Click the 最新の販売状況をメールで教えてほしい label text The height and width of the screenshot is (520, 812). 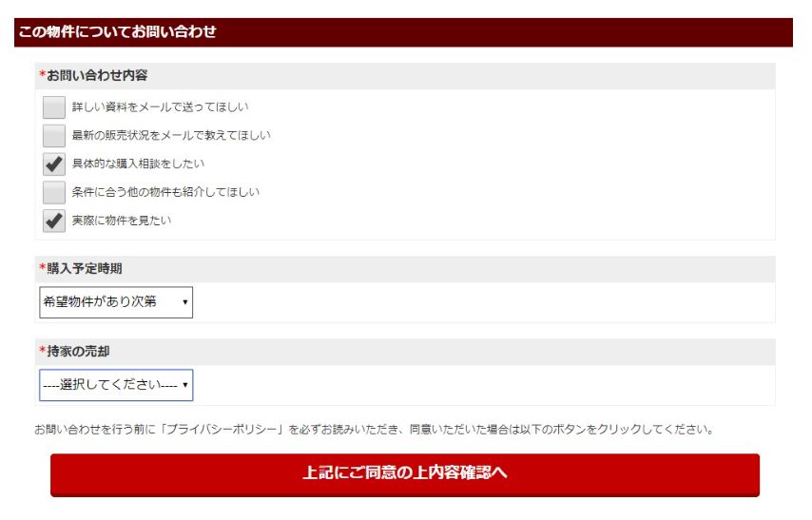[x=171, y=136]
